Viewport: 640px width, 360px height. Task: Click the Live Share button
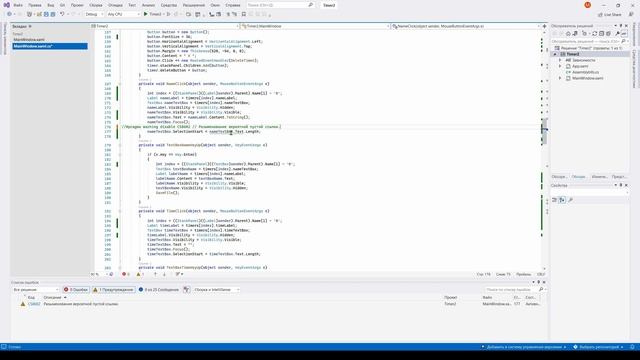(x=610, y=15)
